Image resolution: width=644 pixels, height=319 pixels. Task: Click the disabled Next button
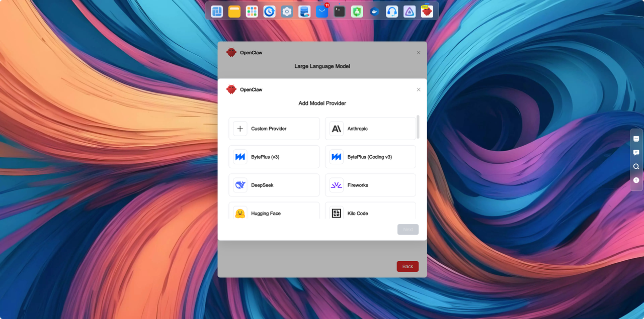[408, 230]
